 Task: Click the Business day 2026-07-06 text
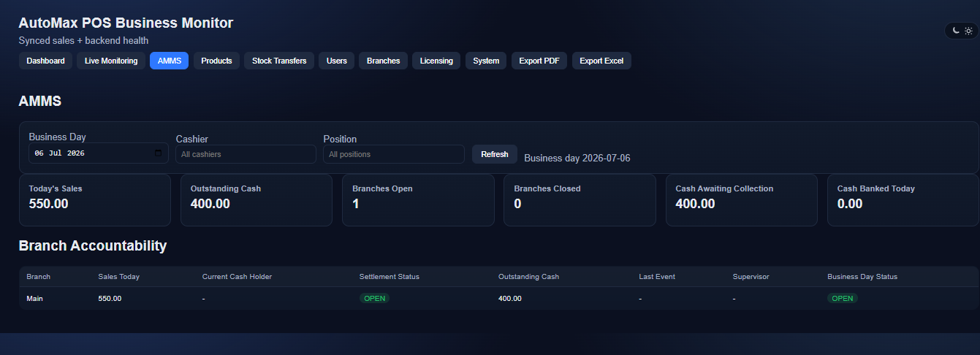(x=577, y=158)
